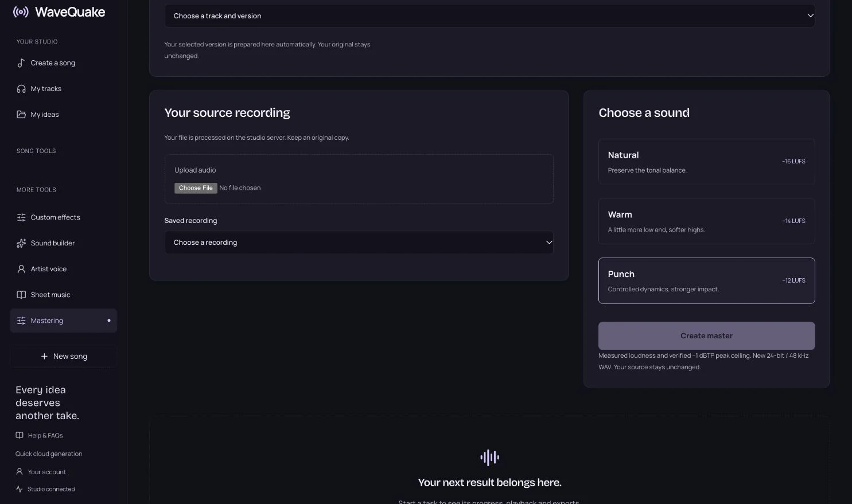Open Help & FAQs link
Viewport: 852px width, 504px height.
pos(40,435)
